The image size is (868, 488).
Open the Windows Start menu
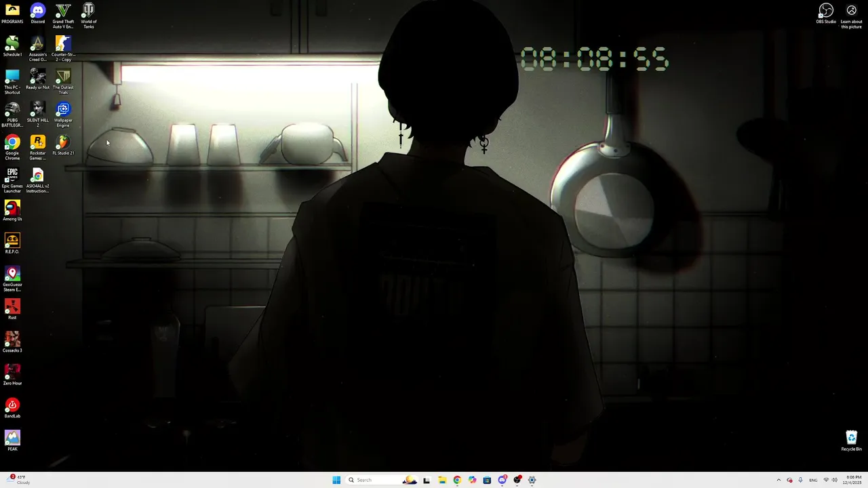[x=336, y=480]
